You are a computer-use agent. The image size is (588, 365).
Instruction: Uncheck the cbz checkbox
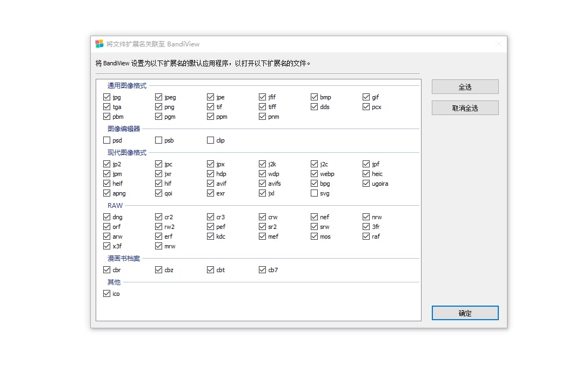[x=159, y=269]
